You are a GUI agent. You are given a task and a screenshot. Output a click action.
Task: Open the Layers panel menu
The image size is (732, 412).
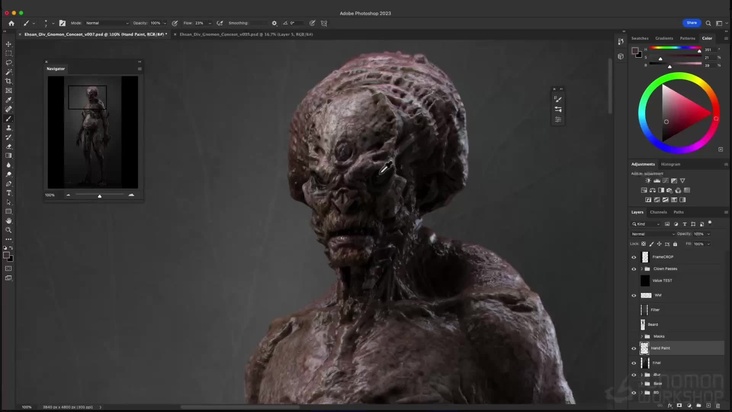coord(725,212)
